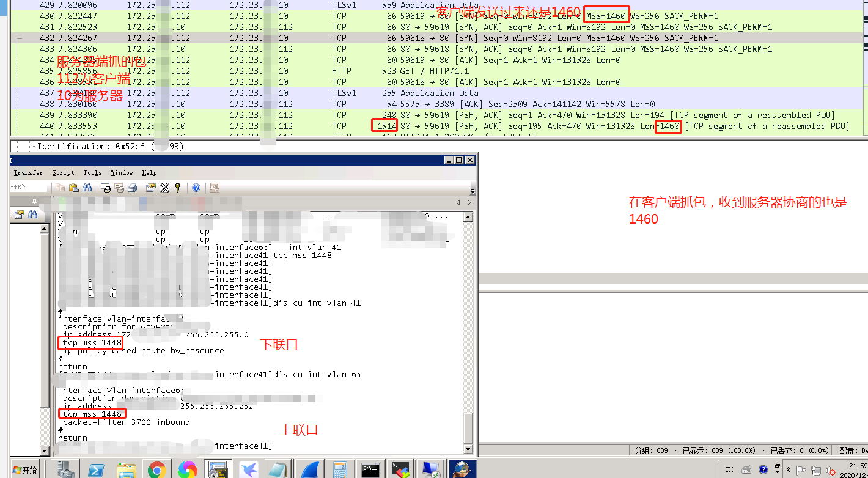Click the printer icon in SecureCRT toolbar
The image size is (868, 478).
(x=132, y=188)
